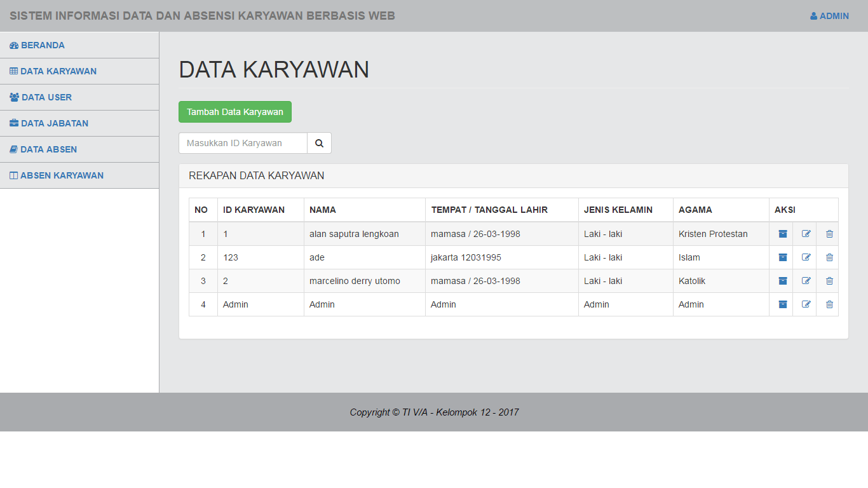Click the columns icon beside ABSEN KARYAWAN

pyautogui.click(x=13, y=175)
